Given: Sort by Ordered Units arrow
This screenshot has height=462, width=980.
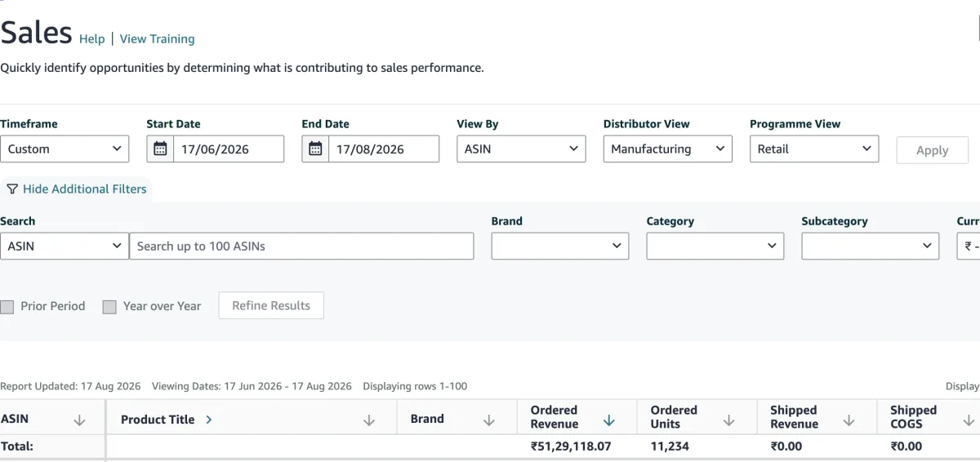Looking at the screenshot, I should [x=729, y=420].
